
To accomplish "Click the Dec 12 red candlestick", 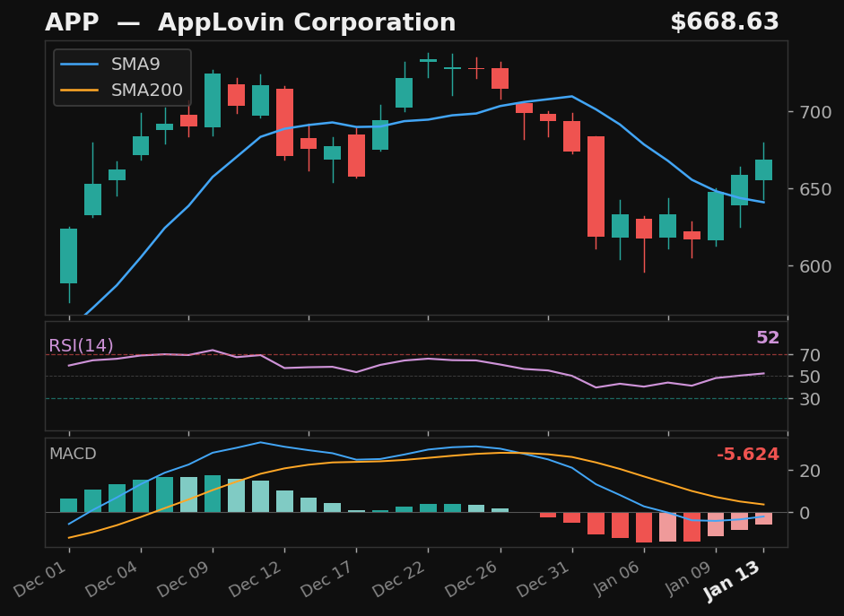I will point(284,122).
